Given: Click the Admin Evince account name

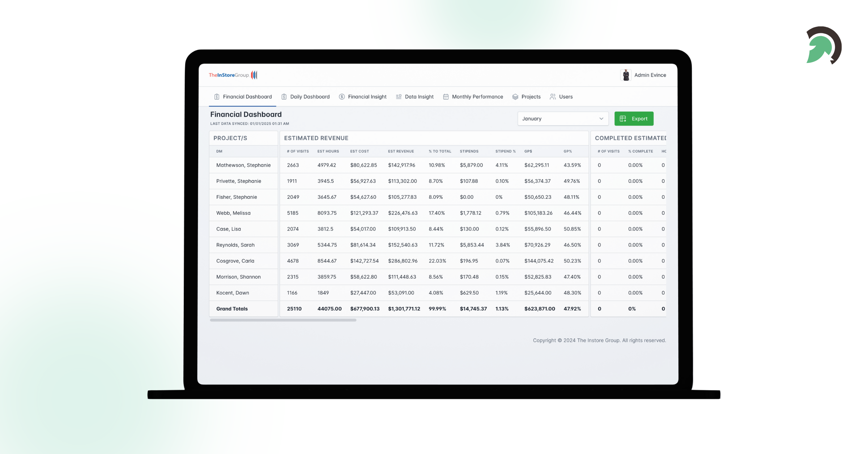Looking at the screenshot, I should click(x=650, y=75).
